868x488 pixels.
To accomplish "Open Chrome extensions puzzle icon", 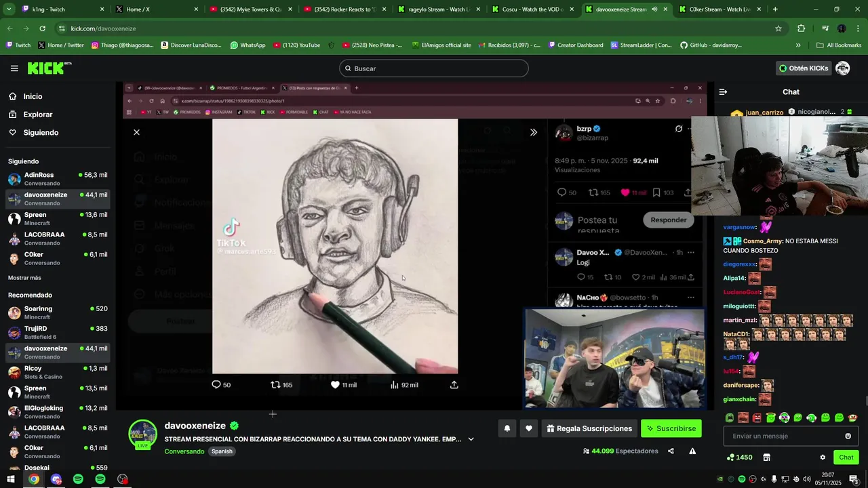I will click(802, 28).
